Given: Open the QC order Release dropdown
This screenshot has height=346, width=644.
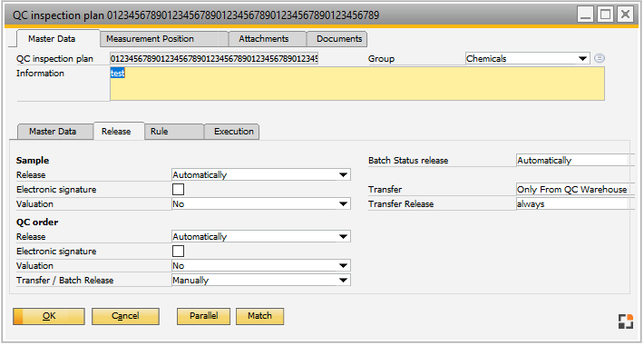Looking at the screenshot, I should (261, 236).
